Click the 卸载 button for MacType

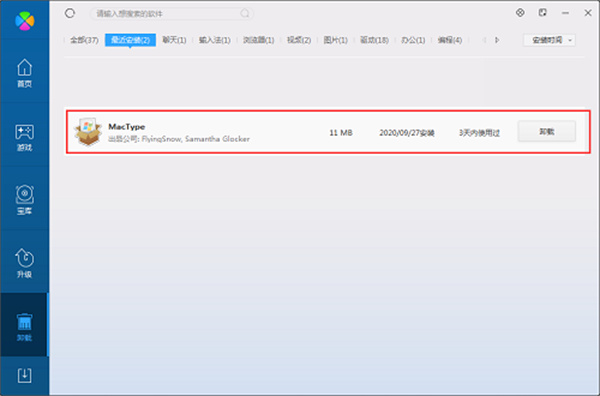click(546, 131)
